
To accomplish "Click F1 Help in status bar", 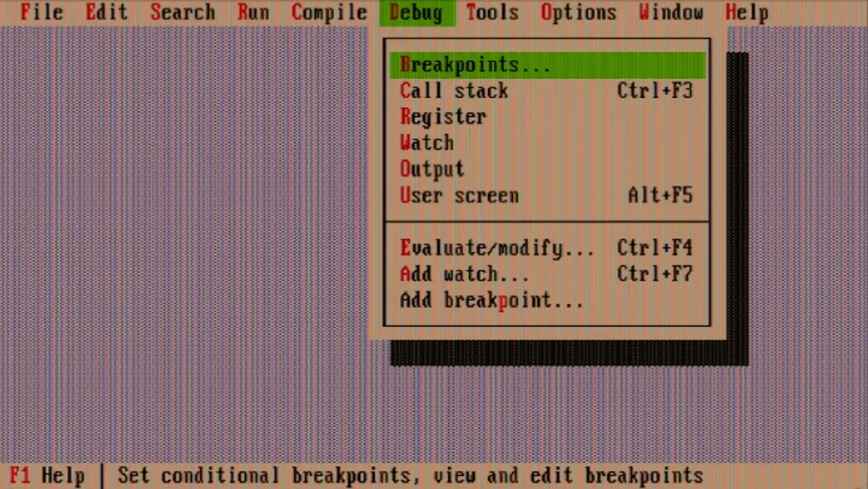I will (x=47, y=476).
